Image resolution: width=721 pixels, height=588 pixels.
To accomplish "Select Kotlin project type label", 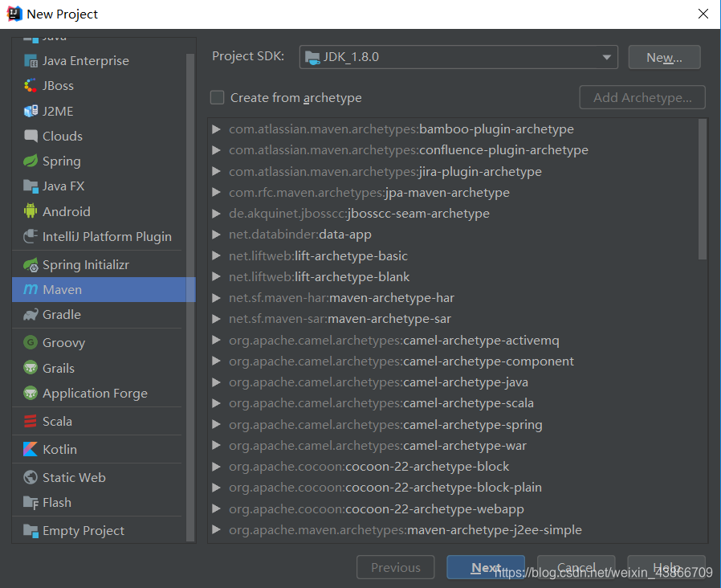I will 59,450.
